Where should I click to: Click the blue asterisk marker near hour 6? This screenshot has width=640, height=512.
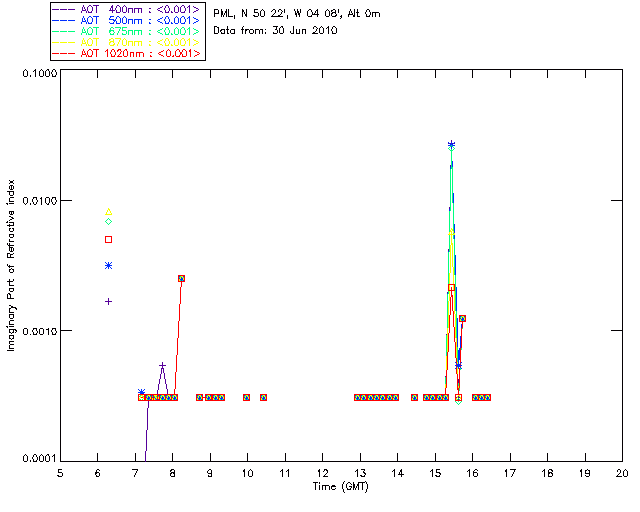tap(109, 265)
